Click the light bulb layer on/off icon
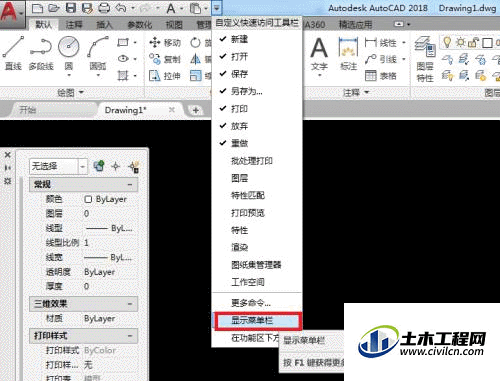The image size is (500, 381). pyautogui.click(x=447, y=43)
